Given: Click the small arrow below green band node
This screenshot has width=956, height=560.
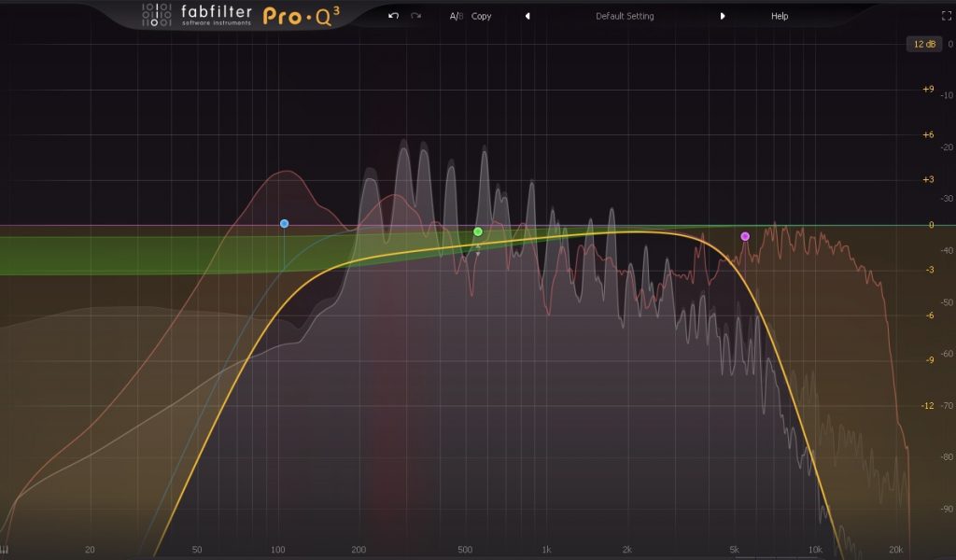Looking at the screenshot, I should [x=478, y=251].
